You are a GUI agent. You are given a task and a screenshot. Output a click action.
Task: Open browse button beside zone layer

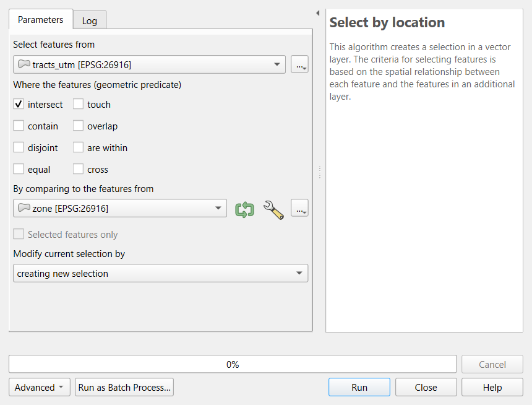pyautogui.click(x=299, y=208)
